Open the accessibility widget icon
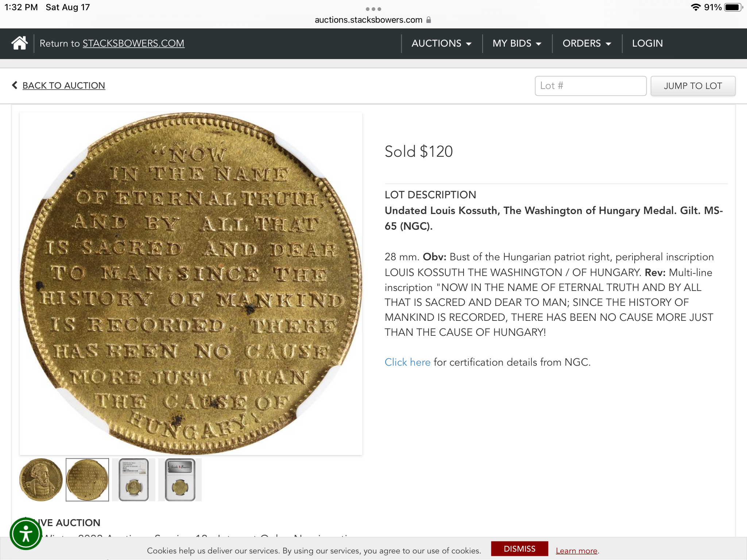This screenshot has width=747, height=560. 26,534
